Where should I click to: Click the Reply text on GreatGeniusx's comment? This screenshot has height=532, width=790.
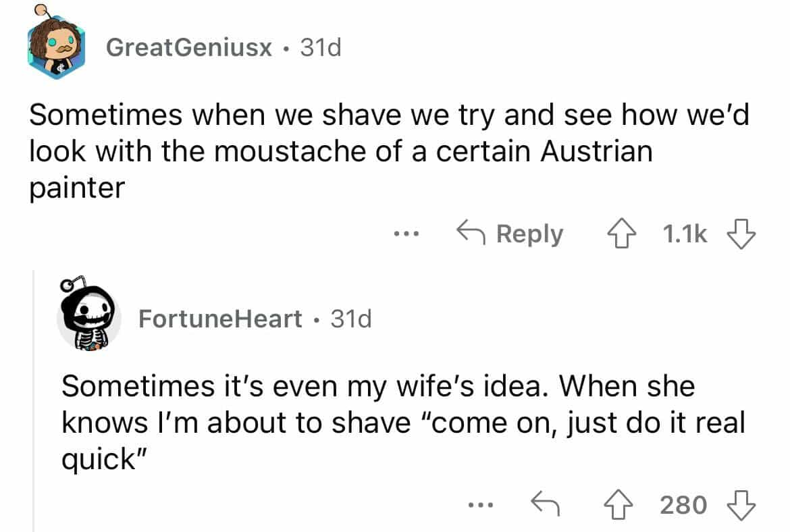529,235
